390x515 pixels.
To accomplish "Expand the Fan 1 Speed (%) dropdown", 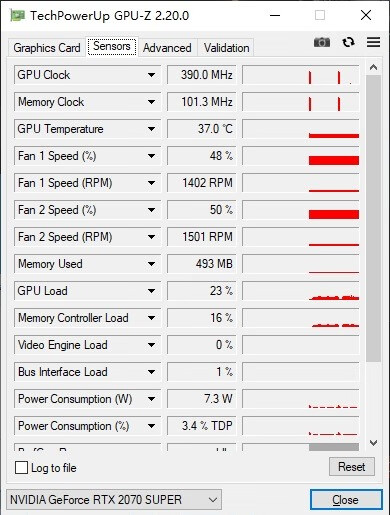I will pos(151,156).
